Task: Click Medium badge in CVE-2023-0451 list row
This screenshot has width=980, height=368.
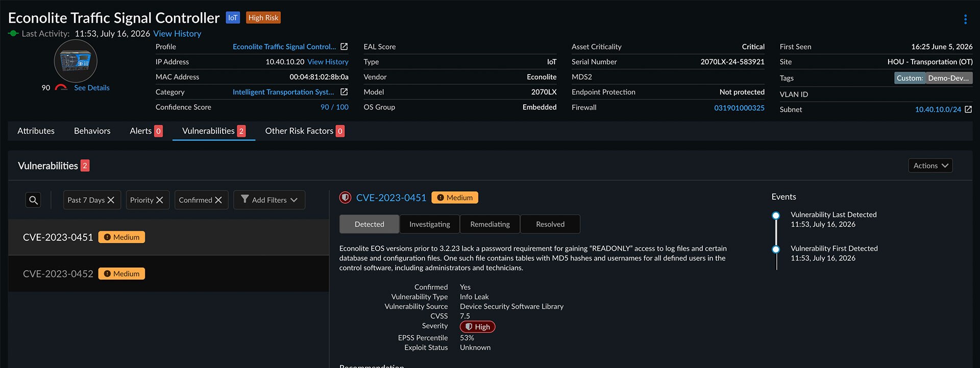Action: [121, 237]
